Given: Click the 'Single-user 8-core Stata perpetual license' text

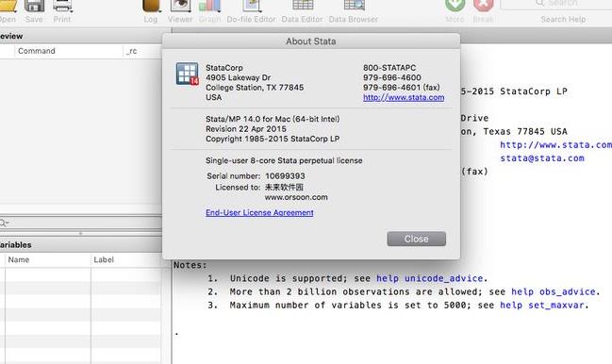Looking at the screenshot, I should (x=284, y=160).
